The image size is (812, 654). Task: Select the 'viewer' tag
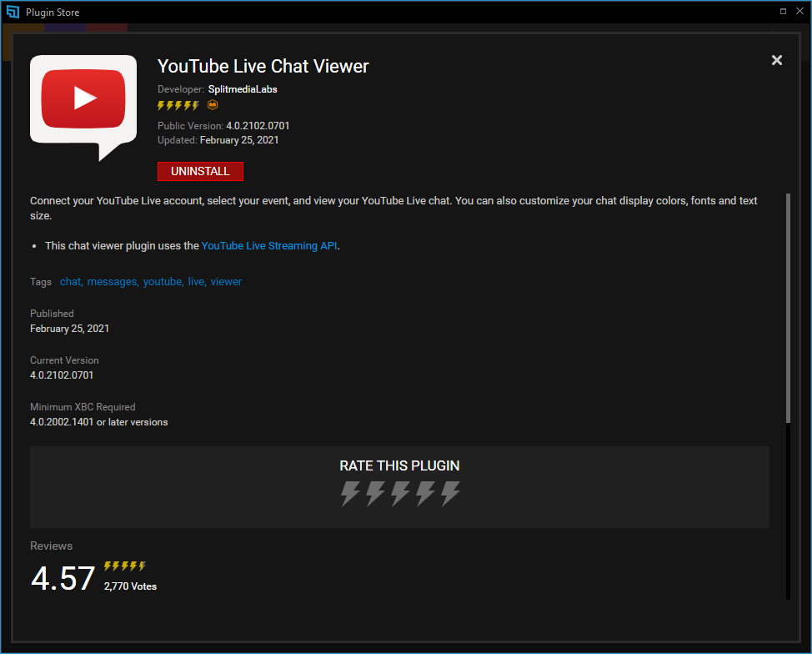[226, 281]
